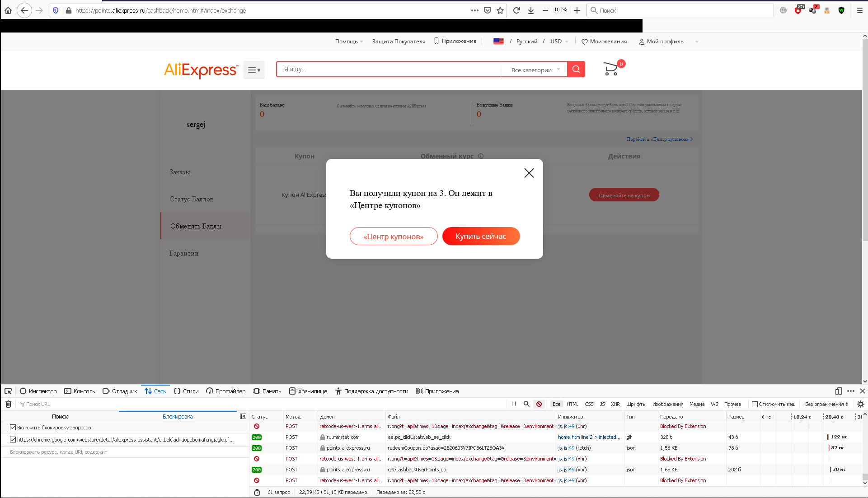Open DevTools three-dot customize menu
868x498 pixels.
coord(851,391)
